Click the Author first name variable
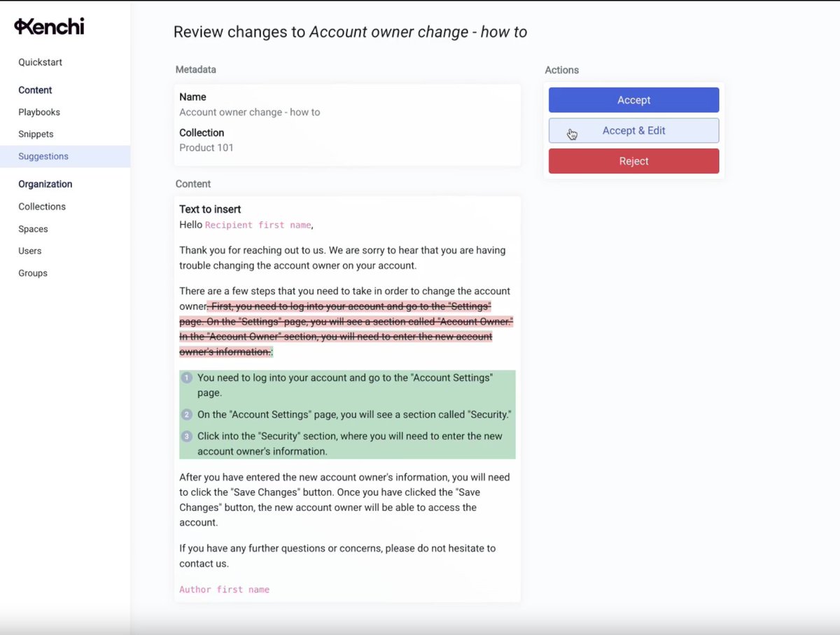840x635 pixels. point(224,589)
